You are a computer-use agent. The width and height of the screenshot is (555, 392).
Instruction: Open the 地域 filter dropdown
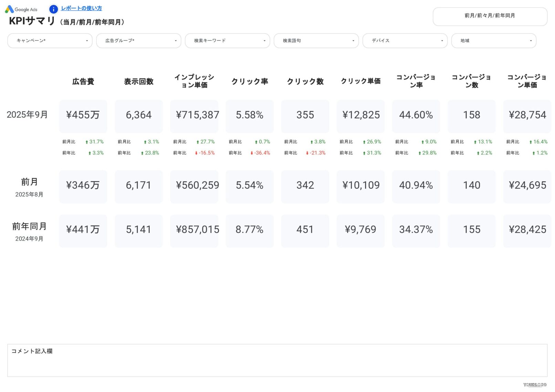coord(494,41)
